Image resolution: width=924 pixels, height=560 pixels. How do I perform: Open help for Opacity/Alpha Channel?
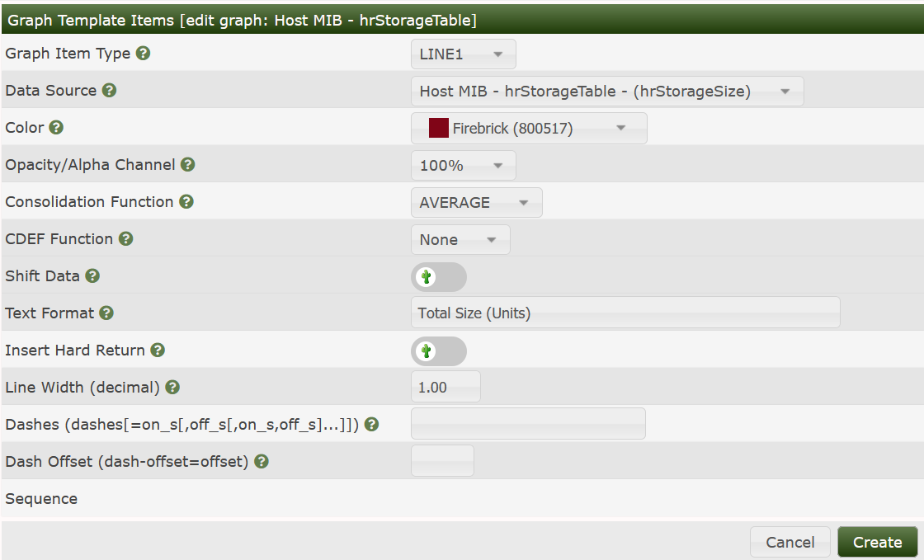(188, 165)
